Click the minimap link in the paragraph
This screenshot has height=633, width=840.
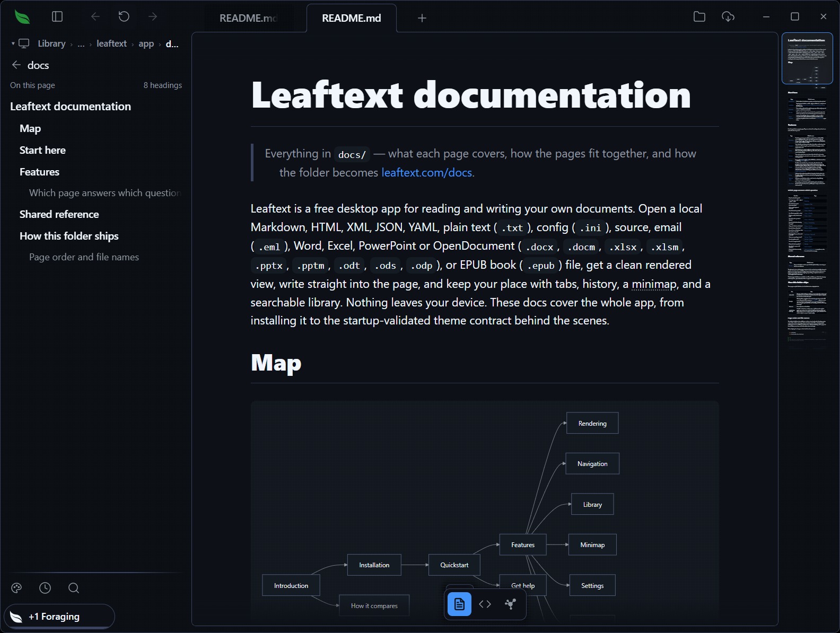(x=654, y=284)
